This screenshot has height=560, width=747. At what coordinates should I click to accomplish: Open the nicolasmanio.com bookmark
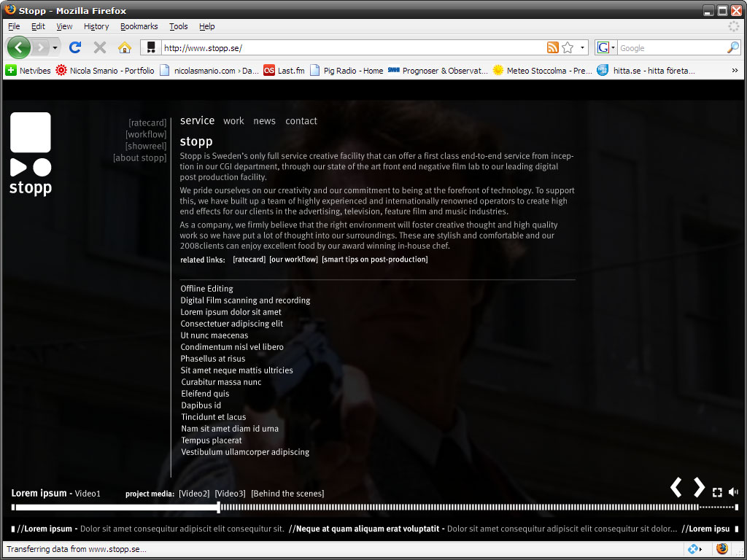[209, 71]
